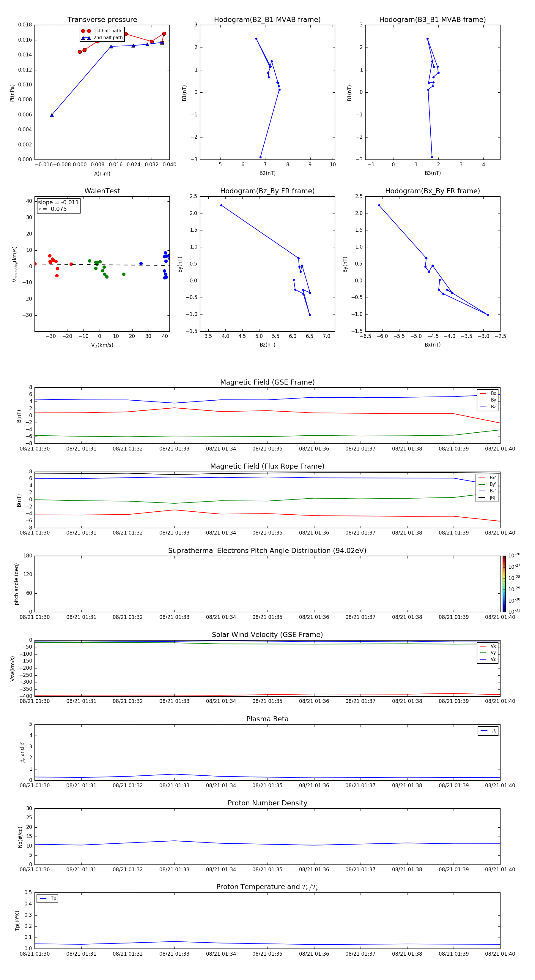
Task: Click the |B| legend entry in Flux Rope plot
Action: pos(487,498)
